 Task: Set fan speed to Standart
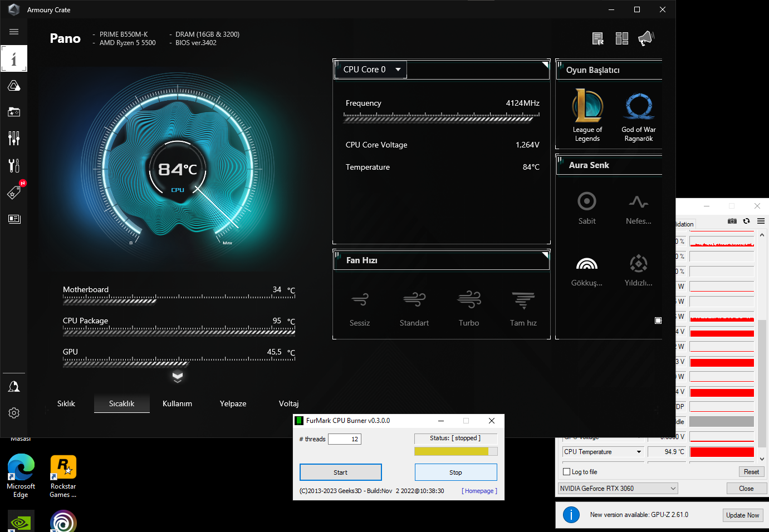tap(414, 308)
